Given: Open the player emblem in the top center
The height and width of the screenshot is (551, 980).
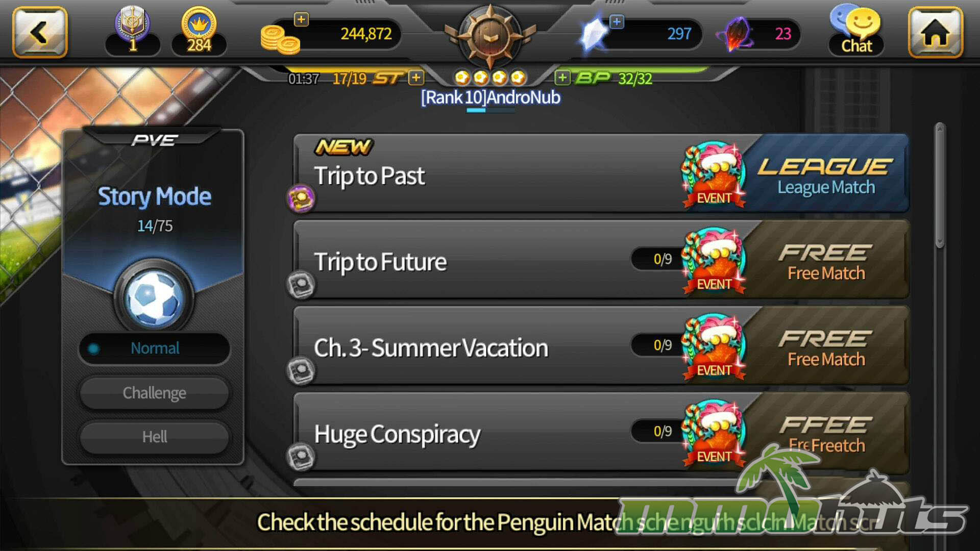Looking at the screenshot, I should (490, 36).
